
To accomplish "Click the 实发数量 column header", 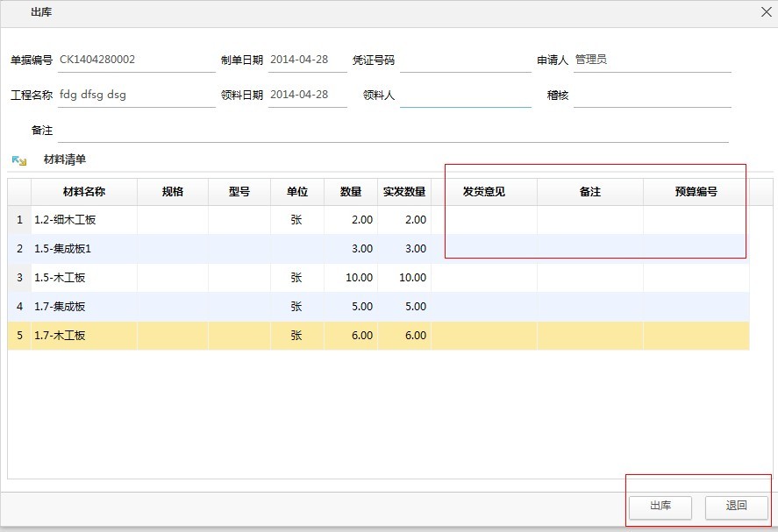I will tap(403, 192).
